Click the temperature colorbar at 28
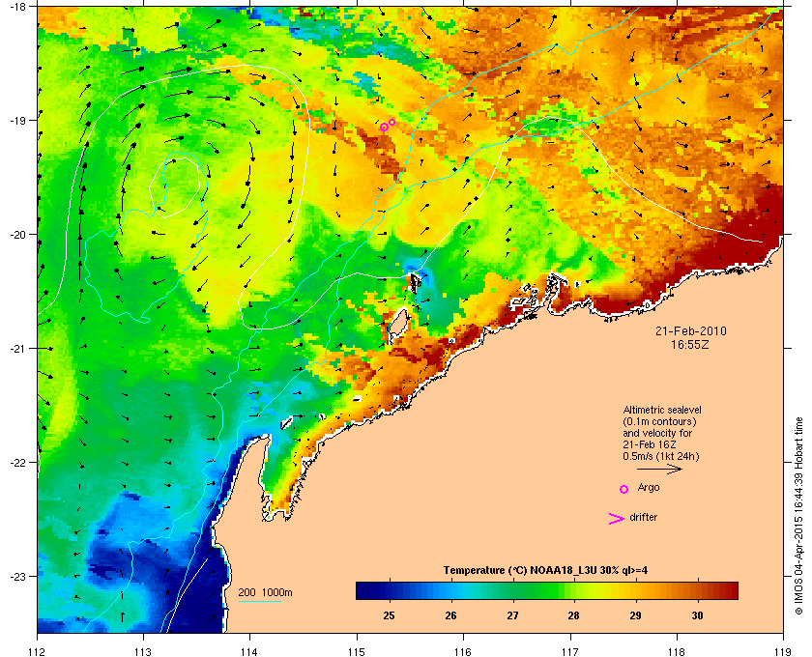Image resolution: width=812 pixels, height=657 pixels. (x=573, y=590)
